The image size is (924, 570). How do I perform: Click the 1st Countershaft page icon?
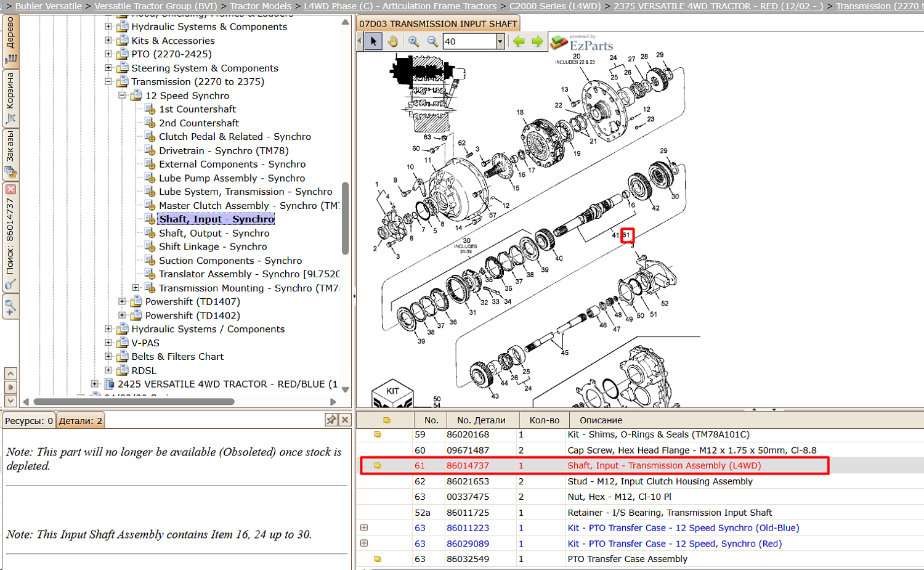(150, 109)
